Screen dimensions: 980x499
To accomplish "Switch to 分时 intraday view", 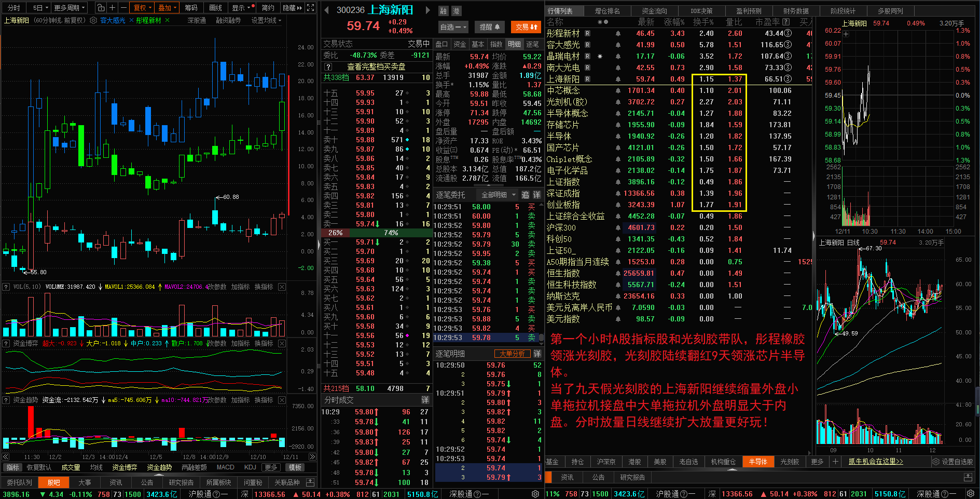I will pyautogui.click(x=14, y=8).
